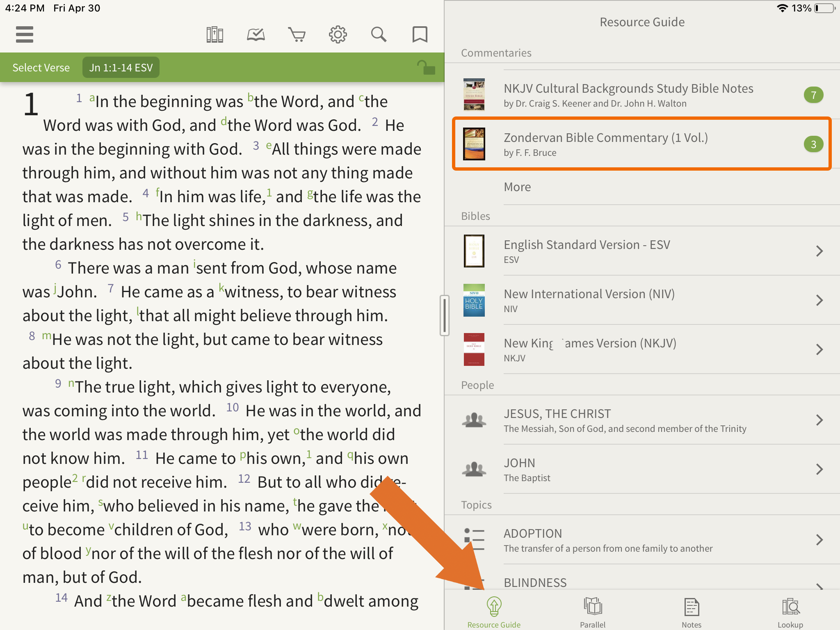The width and height of the screenshot is (840, 630).
Task: Tap Select Verse
Action: [x=41, y=68]
